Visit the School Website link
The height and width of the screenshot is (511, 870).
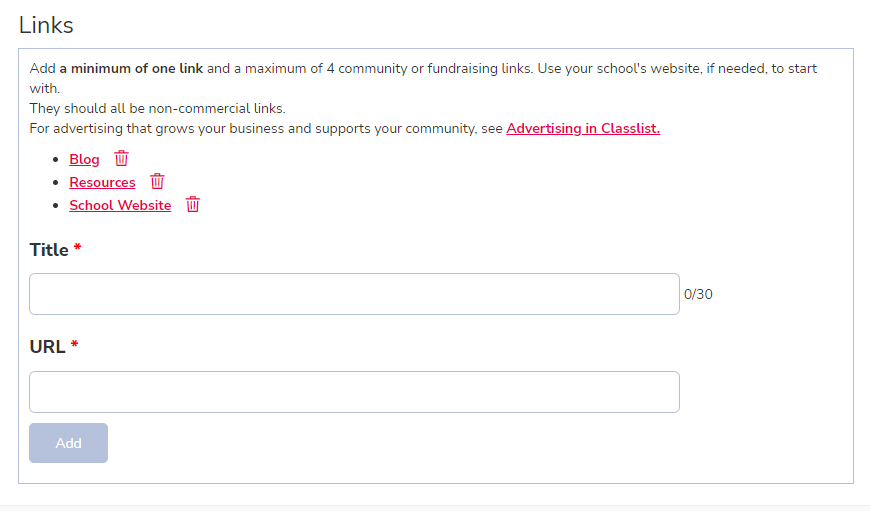pos(120,205)
